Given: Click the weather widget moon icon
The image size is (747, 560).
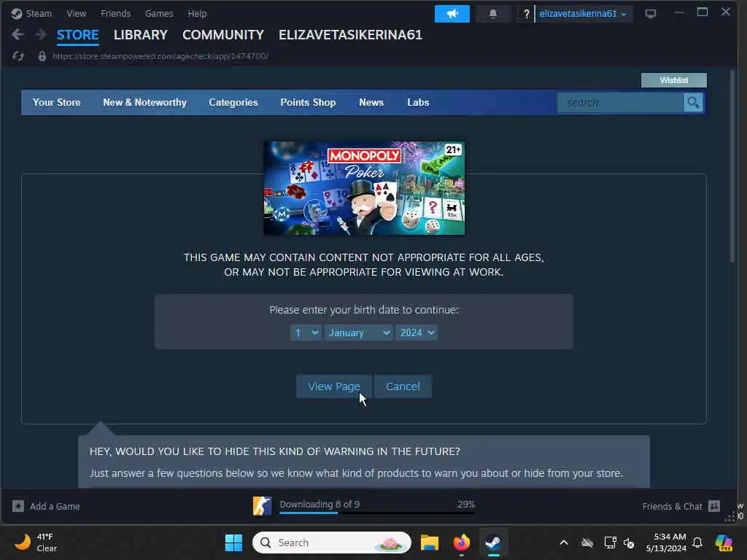Looking at the screenshot, I should pos(22,542).
